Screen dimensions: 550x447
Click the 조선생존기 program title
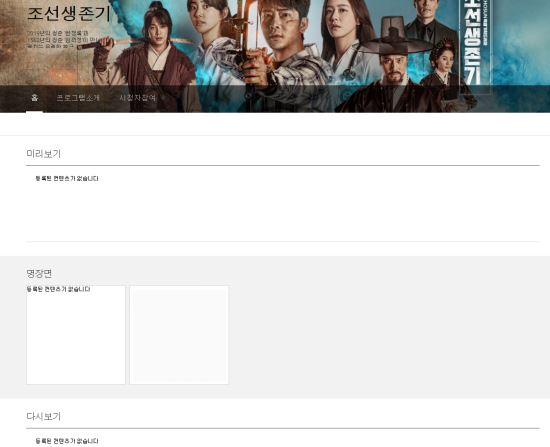click(69, 14)
